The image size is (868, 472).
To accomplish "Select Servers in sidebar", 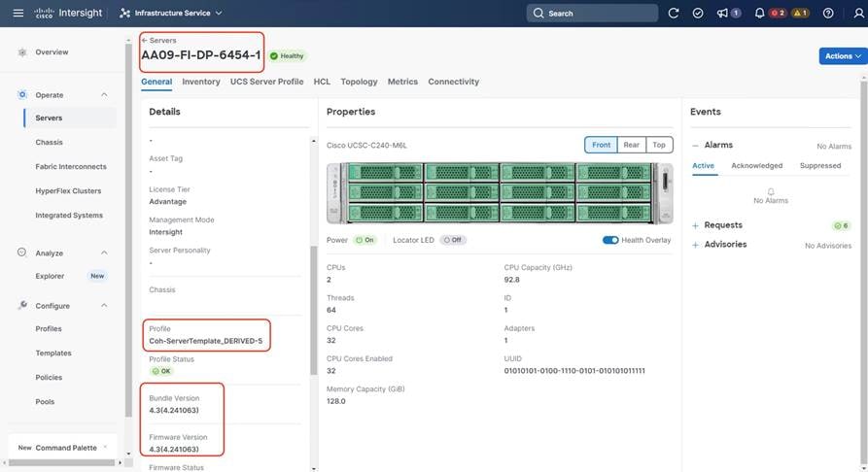I will tap(49, 118).
